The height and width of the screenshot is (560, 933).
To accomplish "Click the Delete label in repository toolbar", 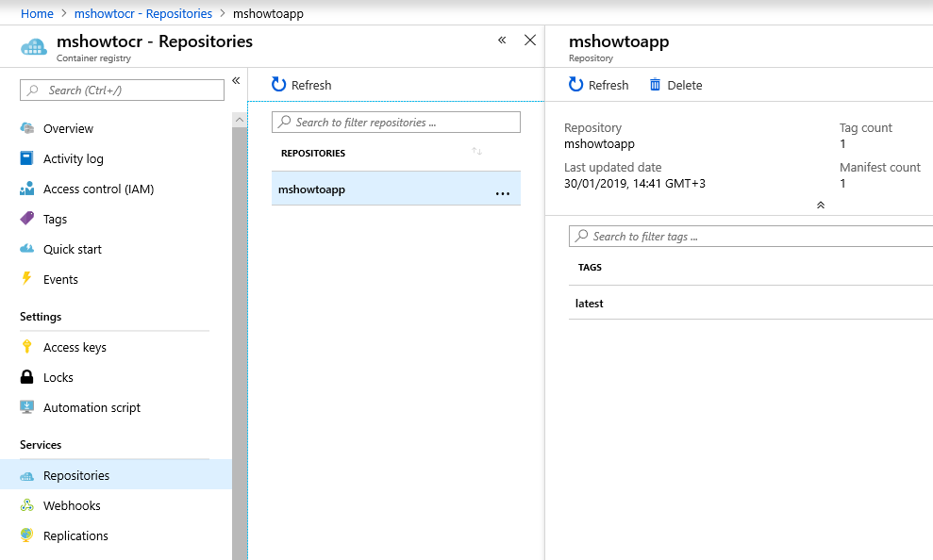I will pyautogui.click(x=685, y=85).
